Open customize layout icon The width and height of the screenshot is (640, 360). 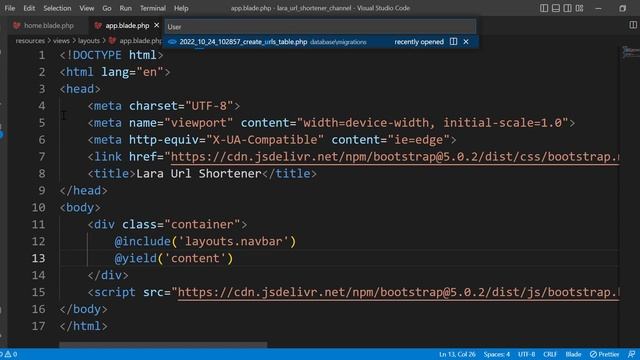pyautogui.click(x=579, y=8)
